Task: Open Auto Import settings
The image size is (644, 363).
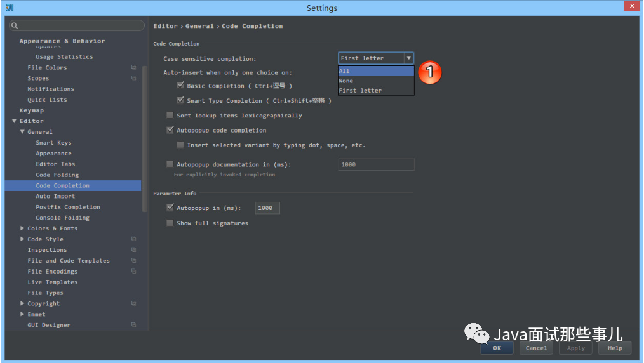Action: [55, 196]
